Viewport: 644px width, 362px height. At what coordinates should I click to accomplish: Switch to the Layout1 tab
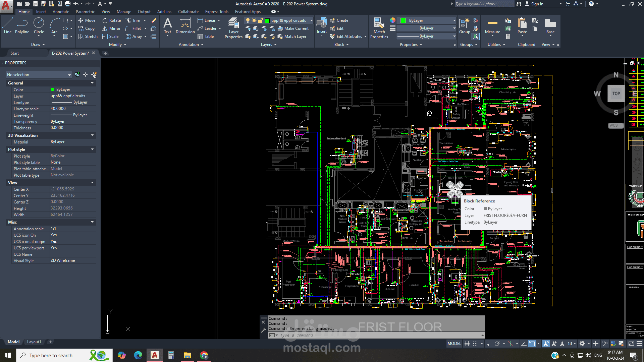pyautogui.click(x=34, y=342)
